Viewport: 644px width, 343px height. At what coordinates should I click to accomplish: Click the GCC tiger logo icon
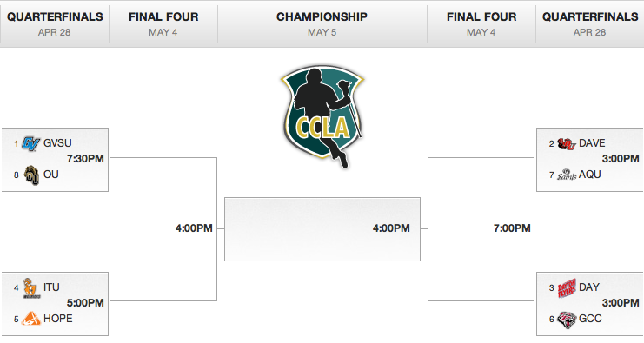click(567, 320)
